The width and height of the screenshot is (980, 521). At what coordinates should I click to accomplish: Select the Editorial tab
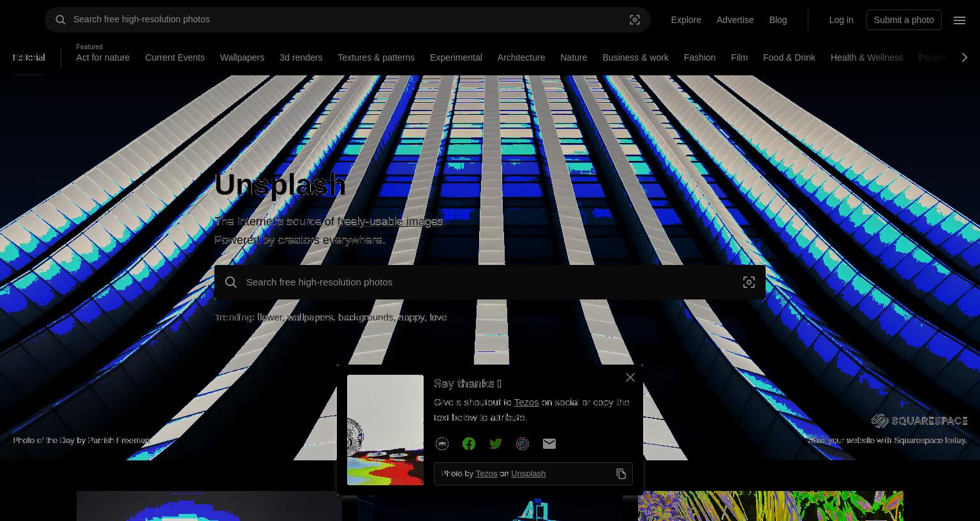click(x=29, y=57)
